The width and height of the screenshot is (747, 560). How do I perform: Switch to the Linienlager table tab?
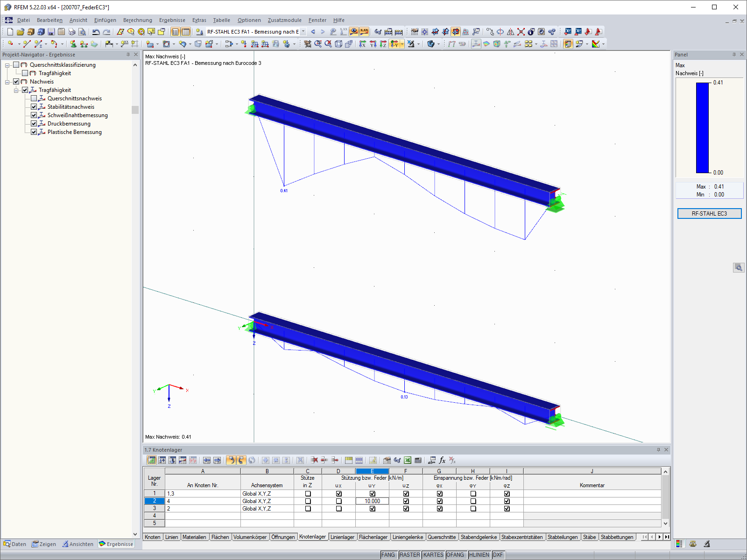[x=343, y=537]
